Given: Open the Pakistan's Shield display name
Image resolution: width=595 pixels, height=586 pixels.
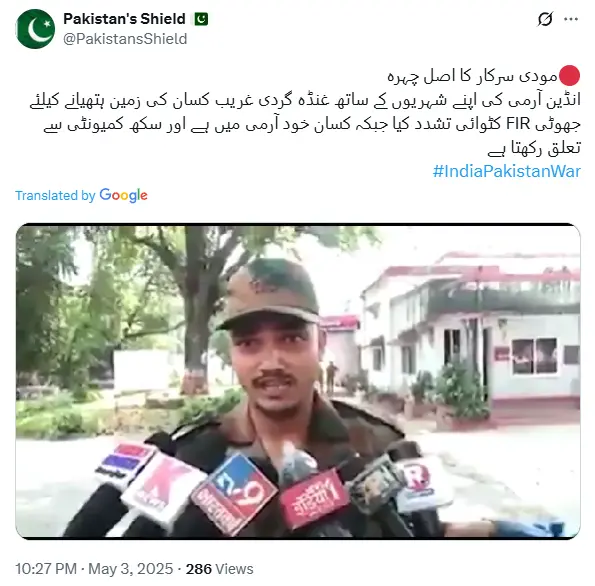Looking at the screenshot, I should pyautogui.click(x=124, y=19).
